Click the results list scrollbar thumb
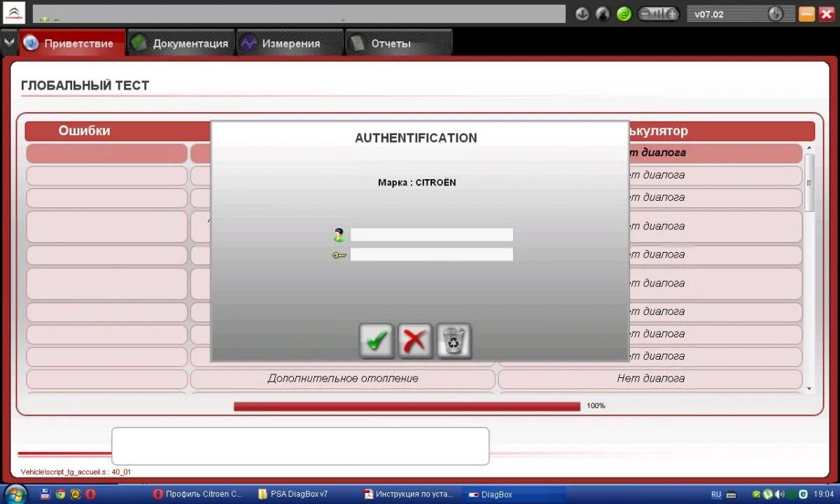Screen dimensions: 840x504 coord(809,183)
